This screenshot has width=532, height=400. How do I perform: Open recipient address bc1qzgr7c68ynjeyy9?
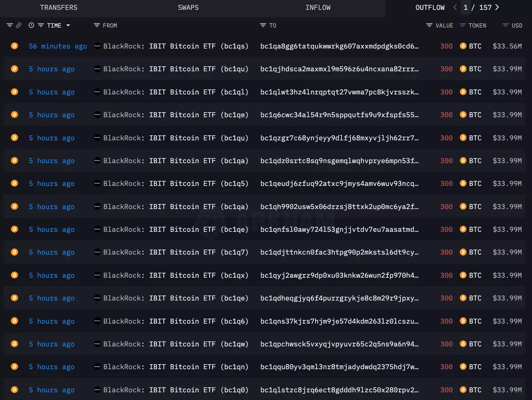click(x=340, y=137)
